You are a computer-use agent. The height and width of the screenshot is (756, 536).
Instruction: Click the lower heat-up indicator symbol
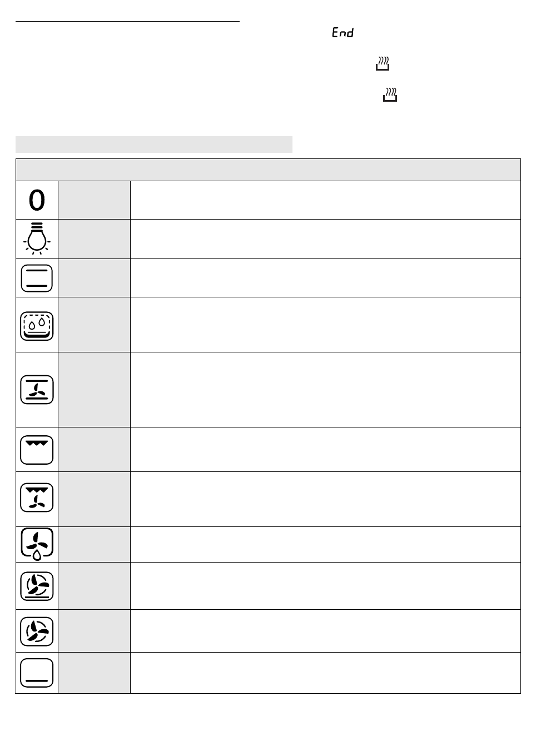[390, 94]
